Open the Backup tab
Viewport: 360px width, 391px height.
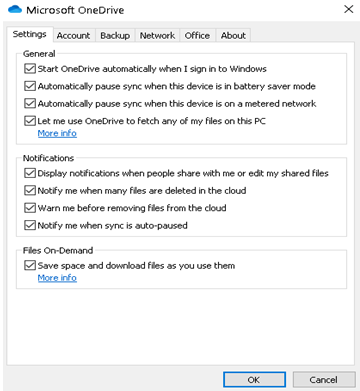(115, 35)
